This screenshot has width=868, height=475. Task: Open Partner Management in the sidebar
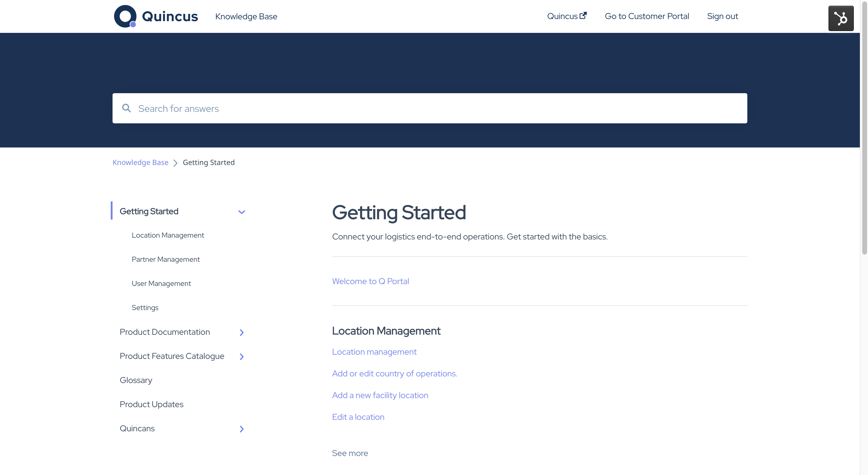point(165,259)
